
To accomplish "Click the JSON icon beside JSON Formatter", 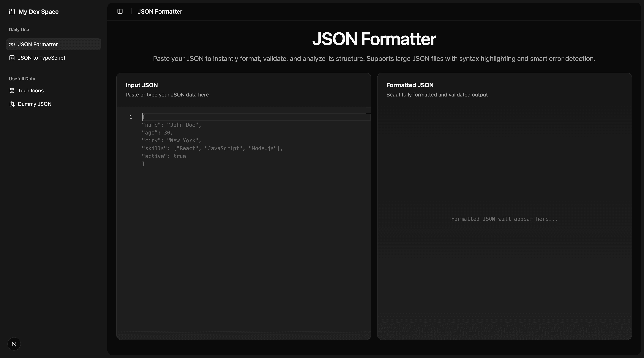I will pyautogui.click(x=12, y=45).
